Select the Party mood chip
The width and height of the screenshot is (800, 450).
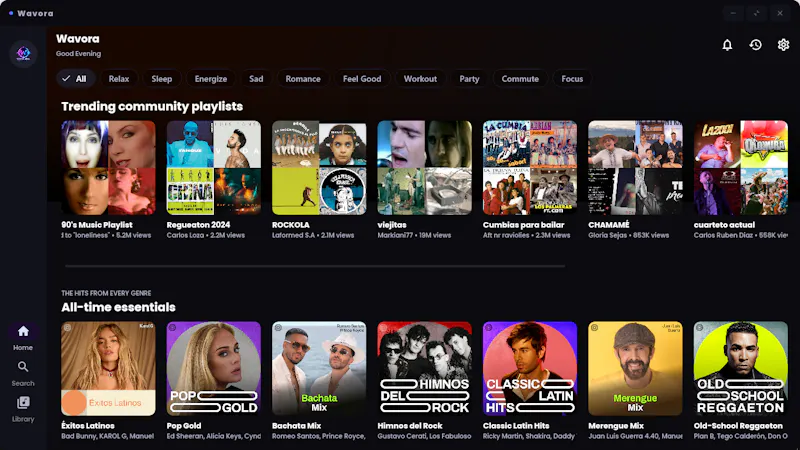coord(469,79)
